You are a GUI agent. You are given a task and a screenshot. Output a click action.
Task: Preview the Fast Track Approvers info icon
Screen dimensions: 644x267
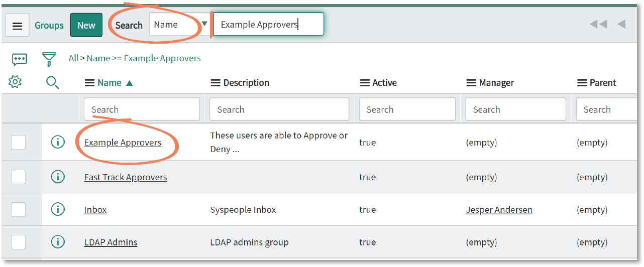58,177
